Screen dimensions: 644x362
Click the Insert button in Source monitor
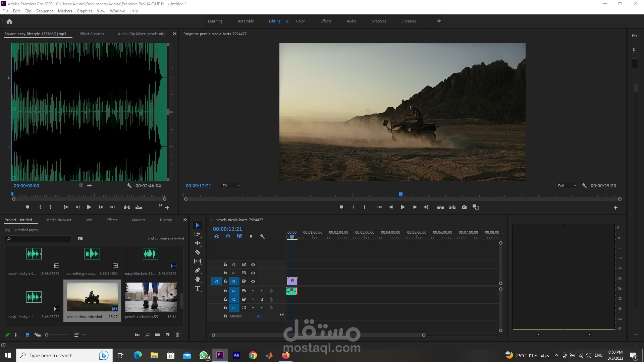pos(127,207)
